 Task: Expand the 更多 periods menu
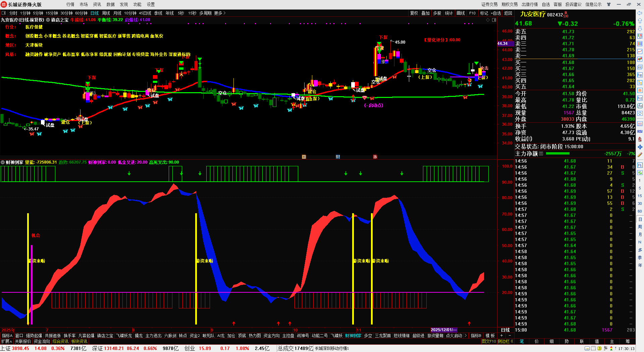(220, 13)
